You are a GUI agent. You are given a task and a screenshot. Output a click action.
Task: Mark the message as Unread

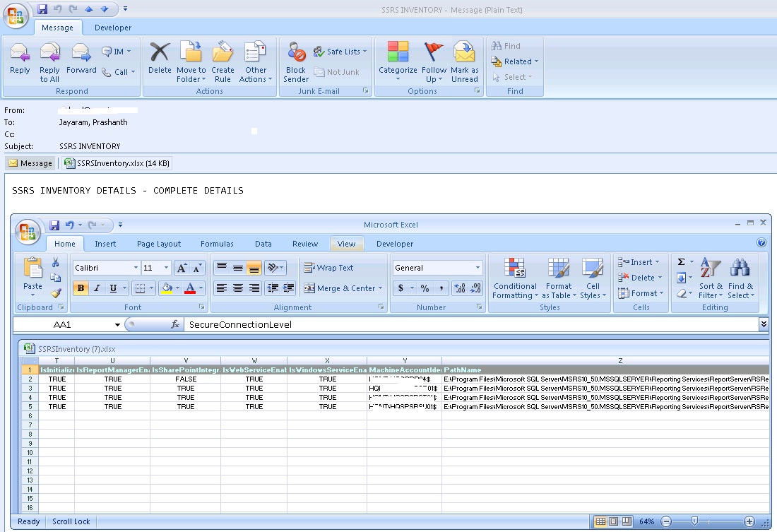(464, 61)
